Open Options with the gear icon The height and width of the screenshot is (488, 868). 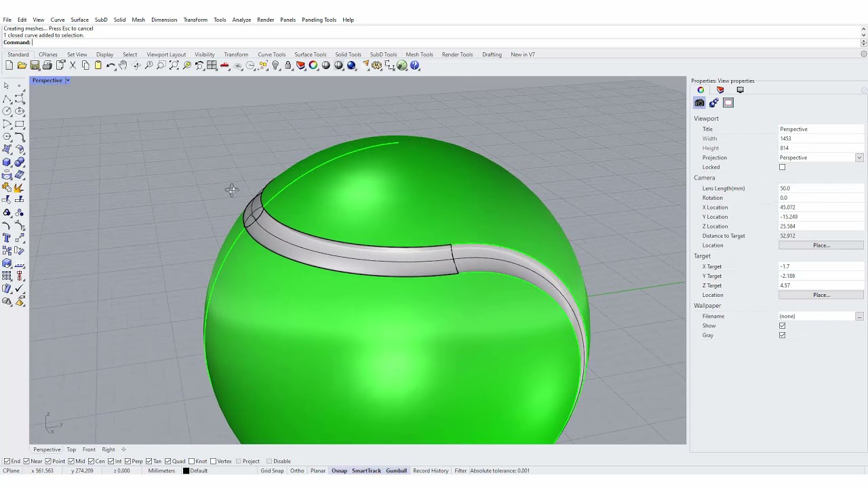(376, 66)
